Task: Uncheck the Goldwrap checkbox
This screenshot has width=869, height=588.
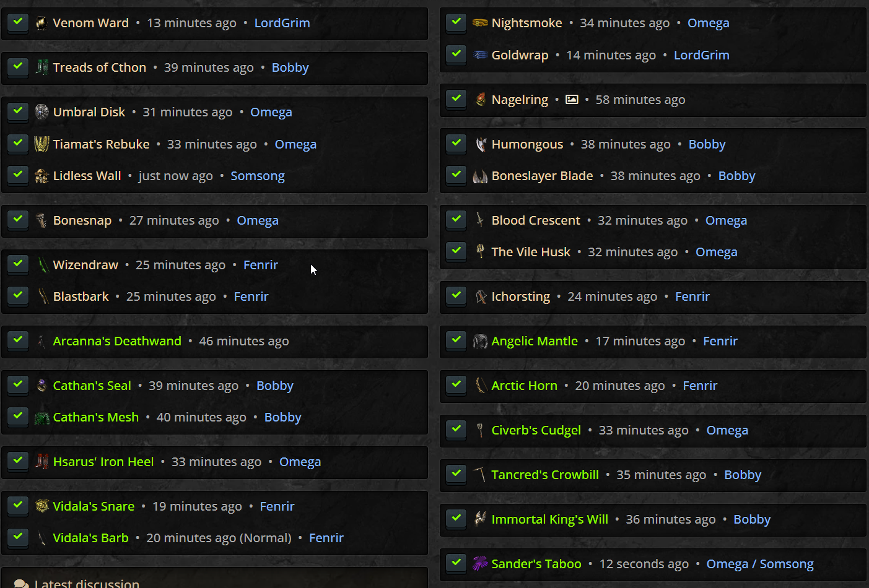Action: tap(456, 54)
